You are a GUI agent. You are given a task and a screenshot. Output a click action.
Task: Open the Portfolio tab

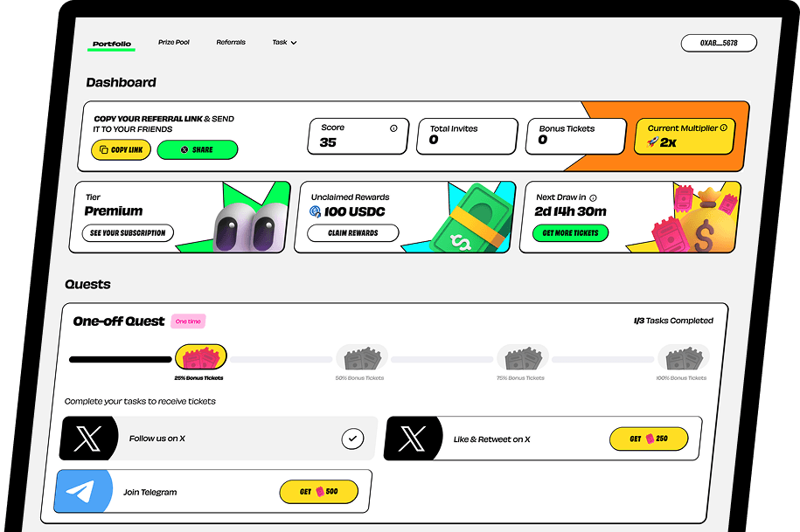[112, 44]
